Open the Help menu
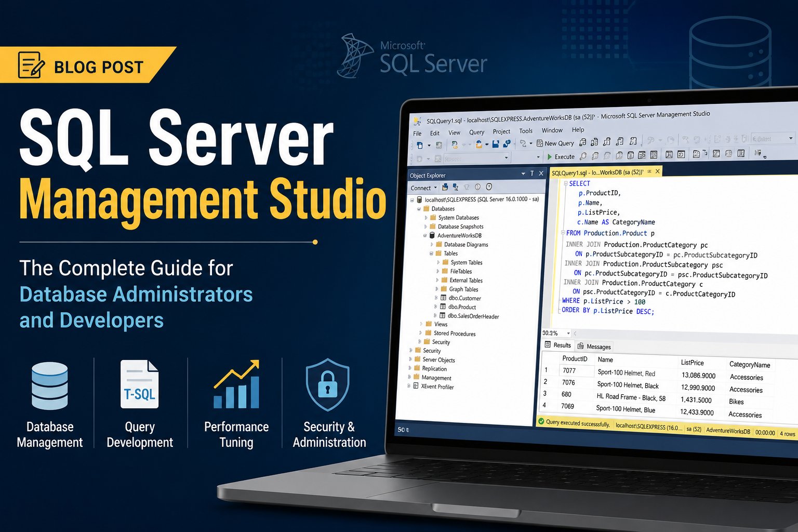The height and width of the screenshot is (532, 798). click(x=578, y=130)
